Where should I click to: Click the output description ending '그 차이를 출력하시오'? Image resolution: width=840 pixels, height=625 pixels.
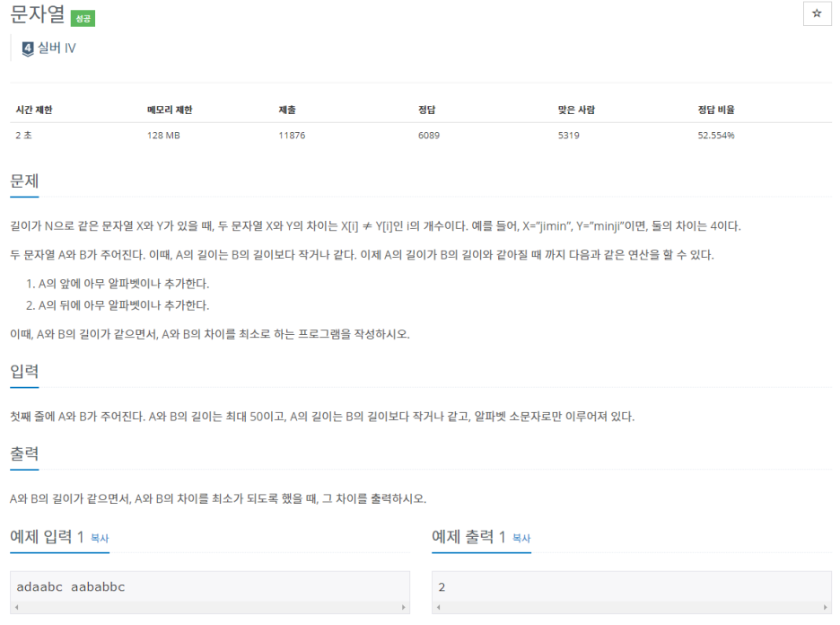point(218,498)
